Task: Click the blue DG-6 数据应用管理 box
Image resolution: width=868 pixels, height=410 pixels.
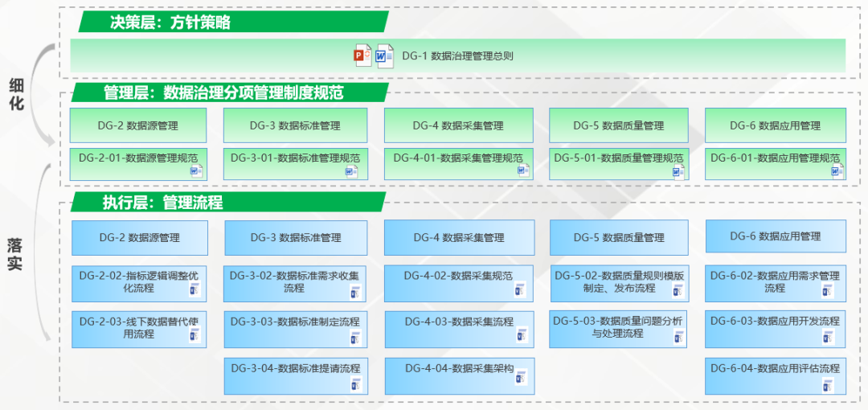Action: click(x=775, y=236)
